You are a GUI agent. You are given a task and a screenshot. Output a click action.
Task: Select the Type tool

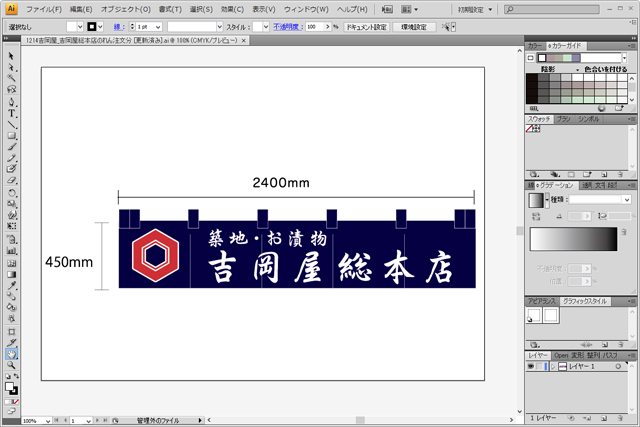12,113
